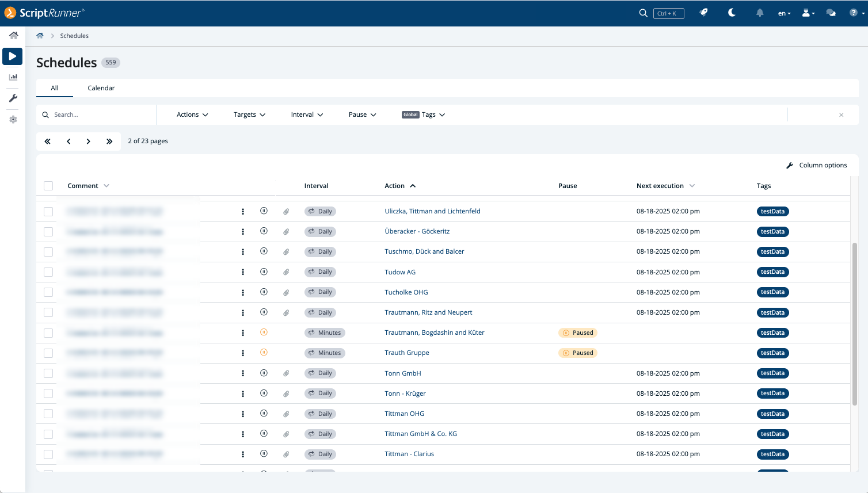Check the select-all checkbox in the table header
Viewport: 868px width, 493px height.
(48, 186)
